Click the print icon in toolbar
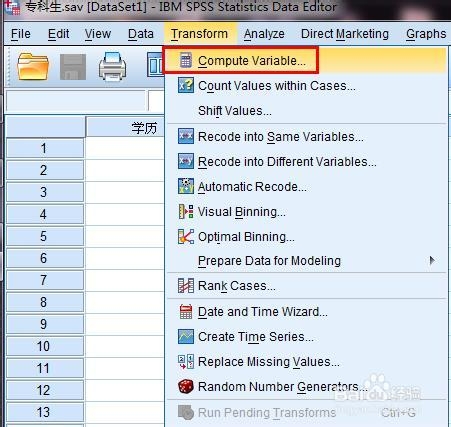This screenshot has height=427, width=451. 112,66
